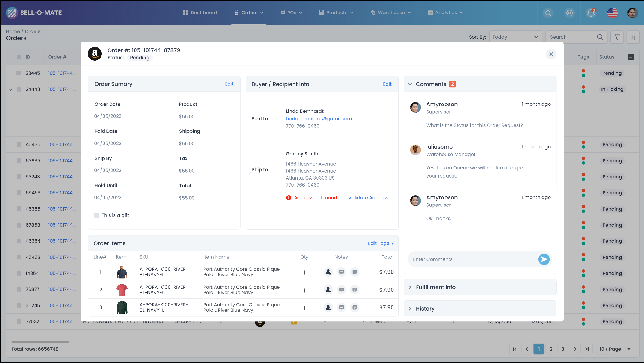
Task: Open settings via the gear icon
Action: [570, 13]
